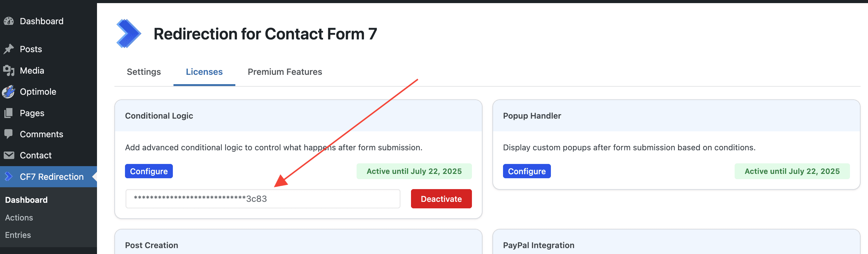
Task: Open the Entries submenu item
Action: tap(18, 235)
